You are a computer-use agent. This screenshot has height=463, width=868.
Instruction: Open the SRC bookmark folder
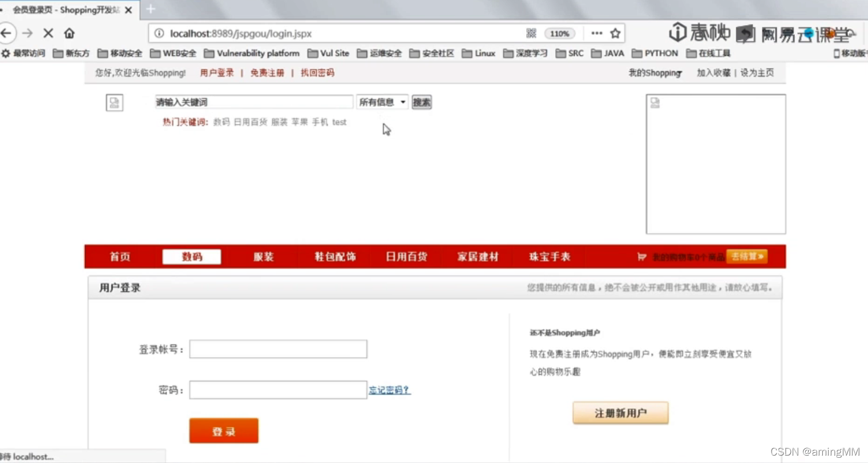(570, 53)
